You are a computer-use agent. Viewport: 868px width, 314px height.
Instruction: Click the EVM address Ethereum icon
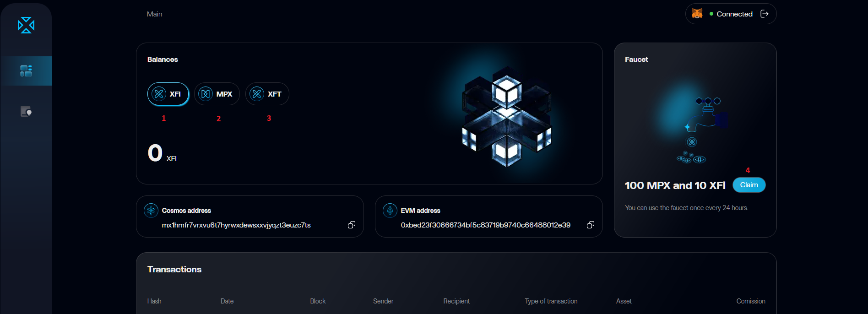[390, 211]
